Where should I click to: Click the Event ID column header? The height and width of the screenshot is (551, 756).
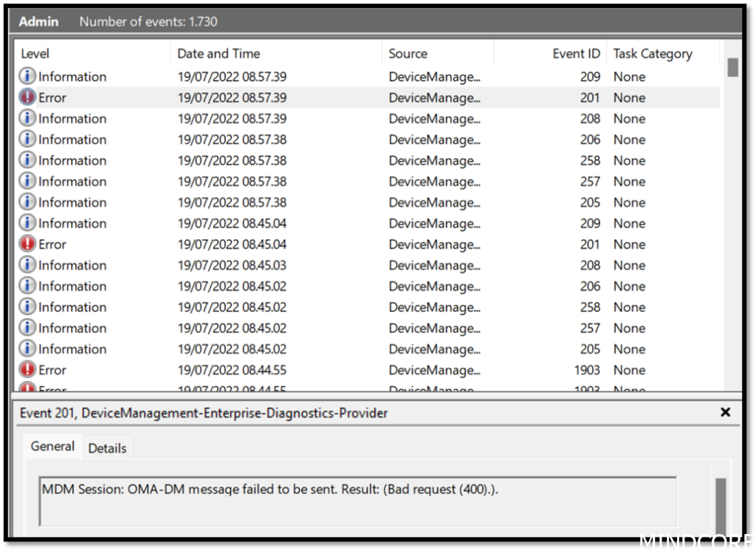click(x=577, y=53)
